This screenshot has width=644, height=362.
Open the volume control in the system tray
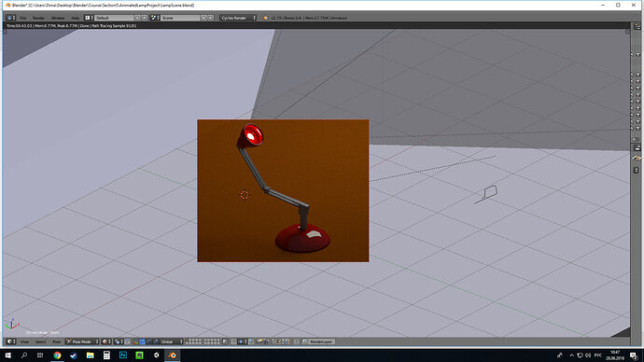[588, 355]
